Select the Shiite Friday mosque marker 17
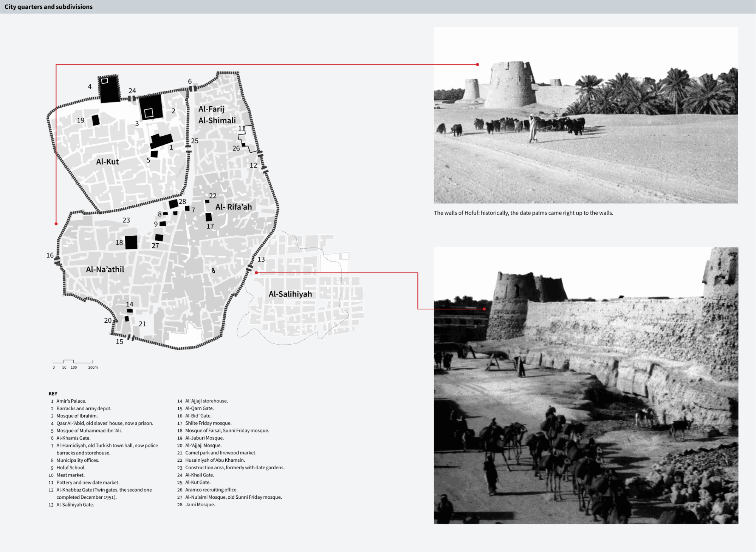756x552 pixels. tap(209, 217)
